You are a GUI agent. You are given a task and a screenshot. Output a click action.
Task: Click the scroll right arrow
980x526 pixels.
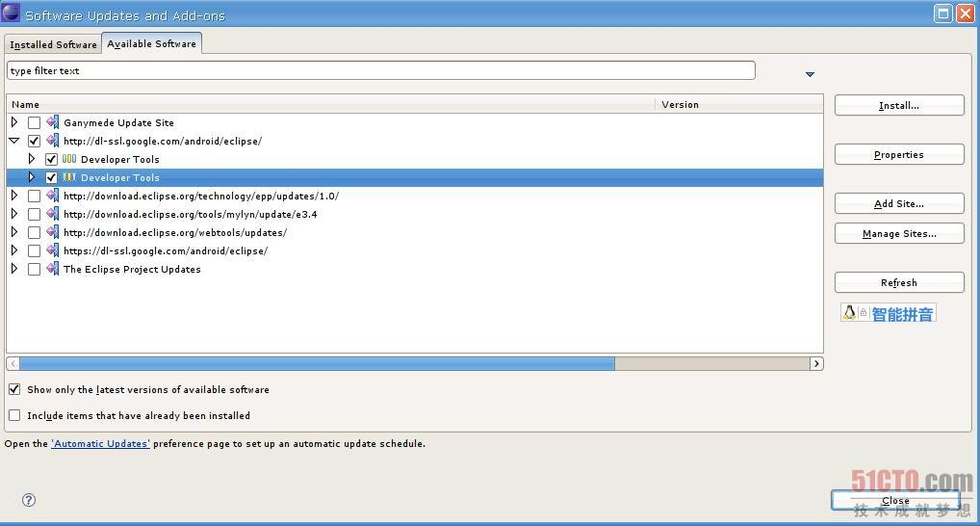816,363
